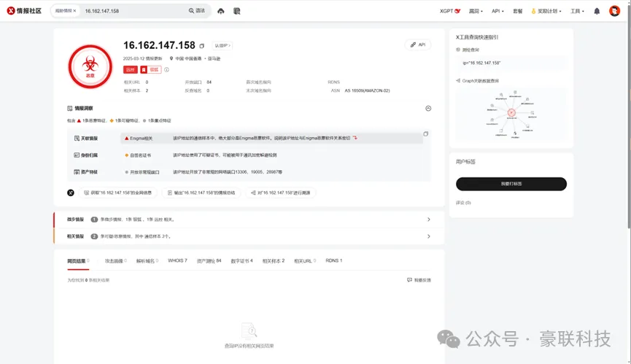Expand the 微步情报 row
Screen dimensions: 631x364
point(428,219)
